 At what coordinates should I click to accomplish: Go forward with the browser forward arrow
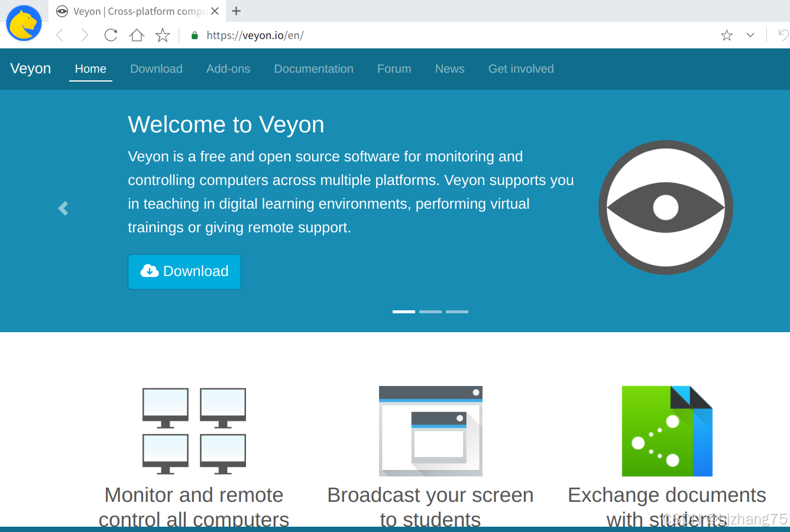pyautogui.click(x=85, y=35)
